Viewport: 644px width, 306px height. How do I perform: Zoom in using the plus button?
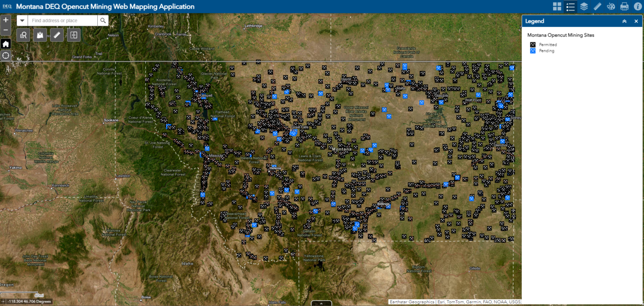click(6, 19)
